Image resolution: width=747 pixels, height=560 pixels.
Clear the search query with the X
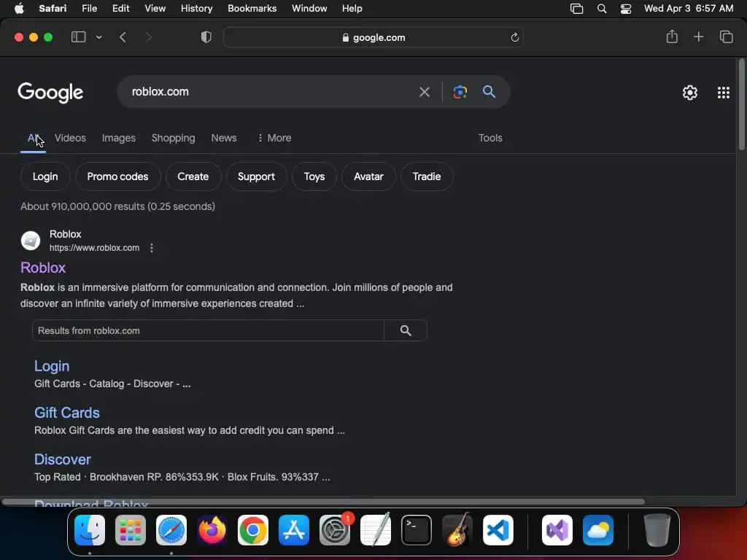[424, 92]
